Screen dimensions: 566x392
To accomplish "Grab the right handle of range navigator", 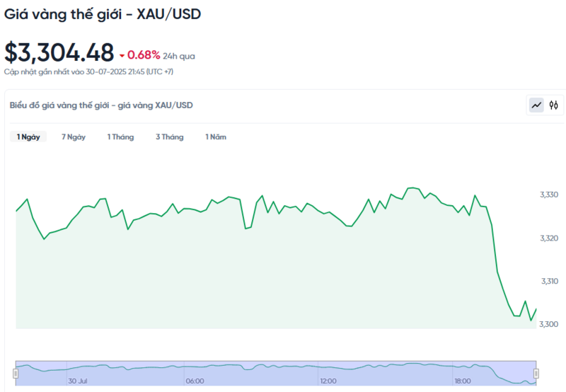I will tap(536, 373).
